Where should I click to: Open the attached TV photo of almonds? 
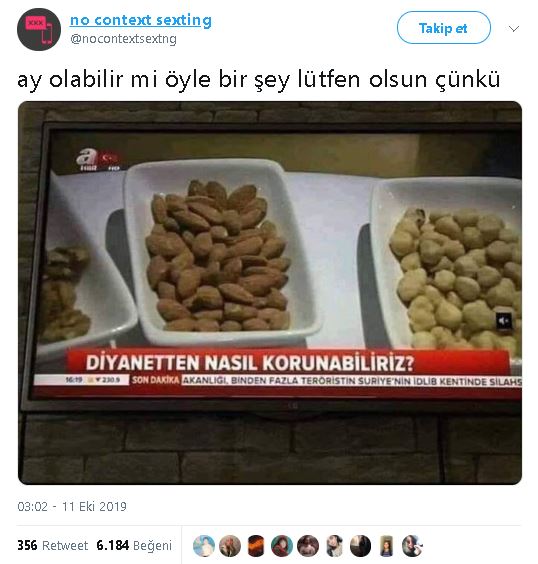[x=270, y=293]
